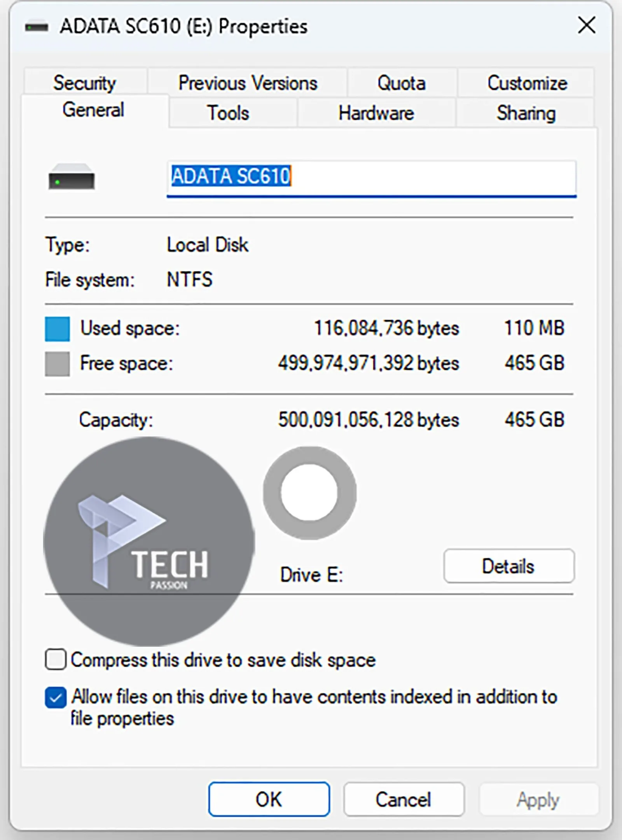Click the Details button
The height and width of the screenshot is (840, 622).
(508, 566)
